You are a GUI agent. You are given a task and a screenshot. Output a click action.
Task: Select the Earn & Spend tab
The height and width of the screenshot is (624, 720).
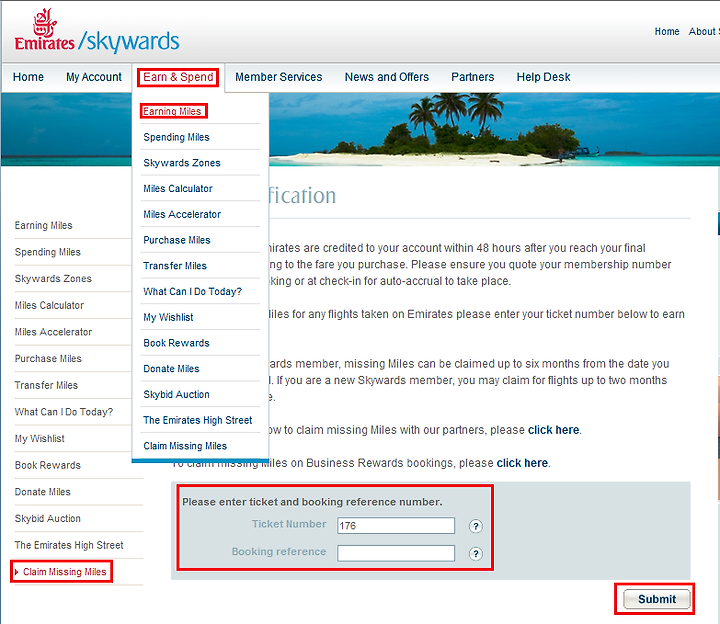coord(178,77)
